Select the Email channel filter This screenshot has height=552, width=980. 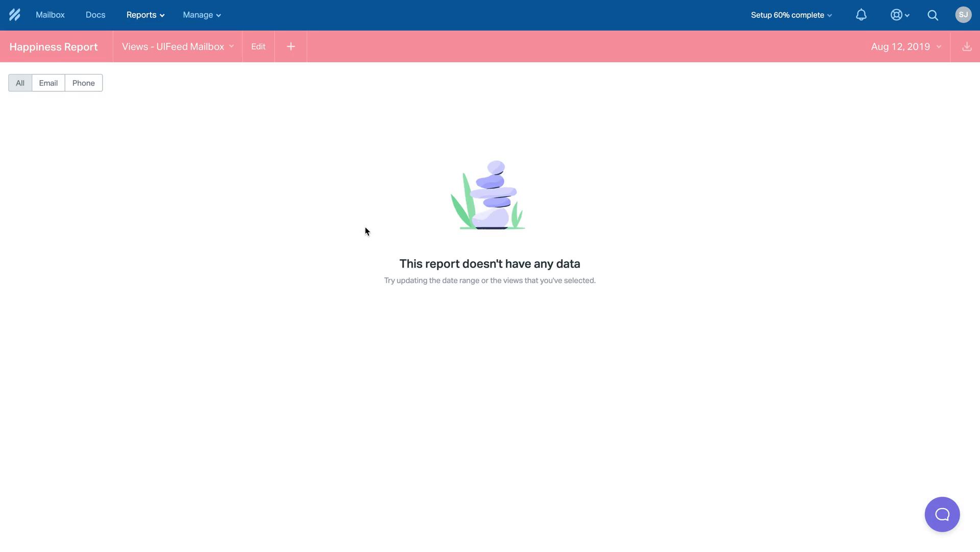[48, 82]
